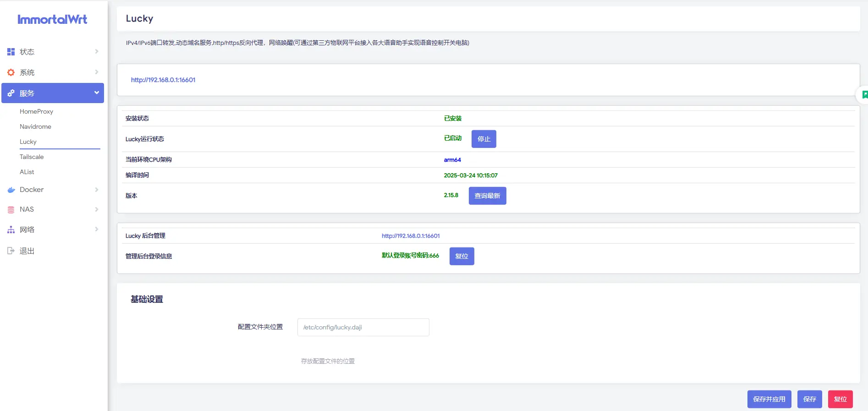Open the 网络 menu
This screenshot has height=411, width=868.
coord(53,230)
